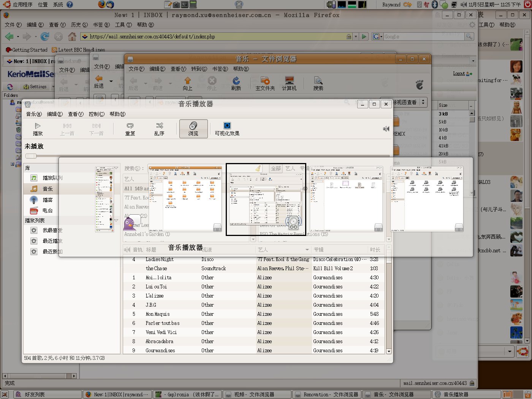
Task: Open the music player's 控制 menu
Action: click(x=96, y=114)
